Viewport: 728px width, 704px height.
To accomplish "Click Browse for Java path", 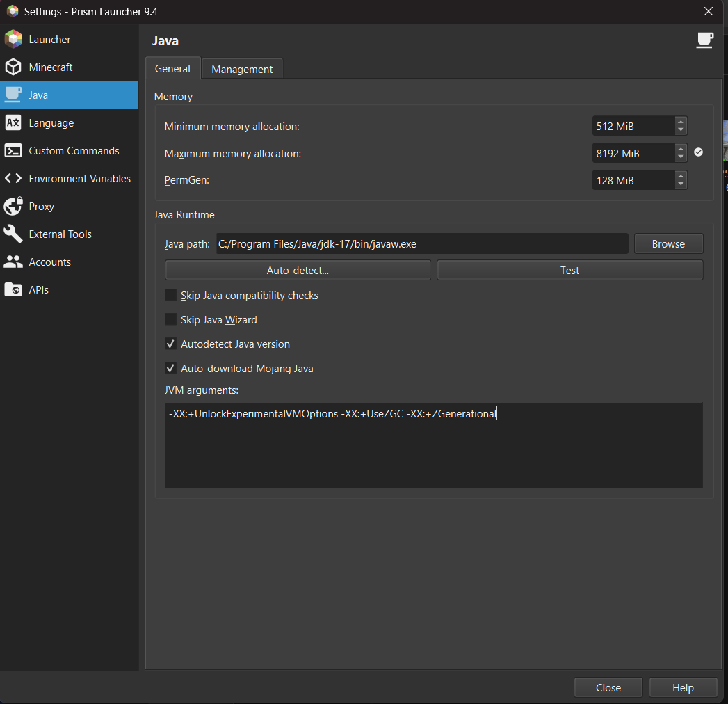I will coord(669,243).
